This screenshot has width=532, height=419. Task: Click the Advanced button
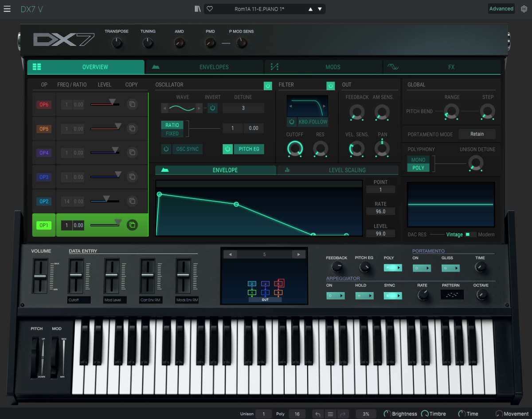501,9
